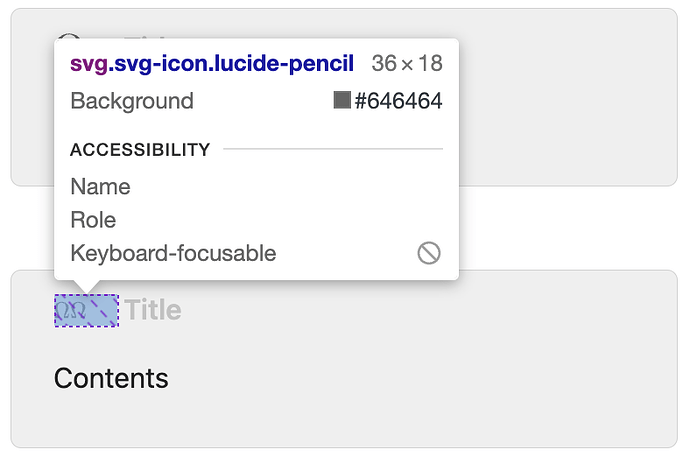The width and height of the screenshot is (690, 464).
Task: Click the tooltip's pointer arrow above the icon
Action: click(86, 286)
